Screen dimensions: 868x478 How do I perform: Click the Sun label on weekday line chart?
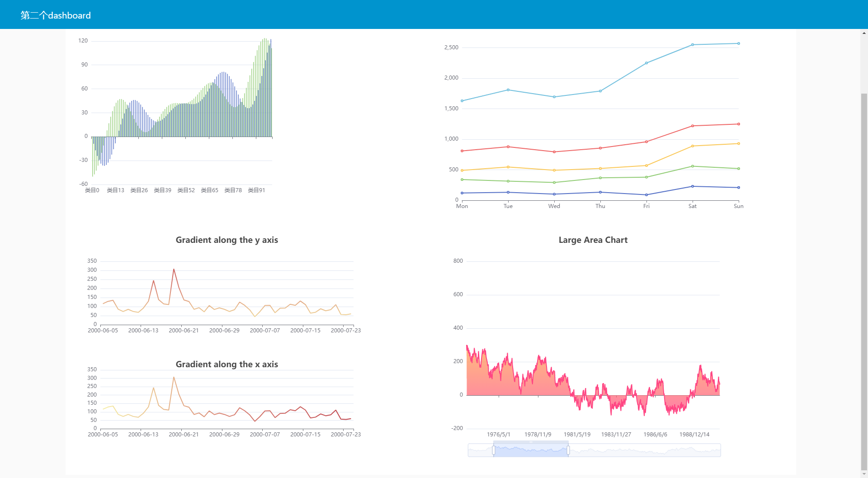click(739, 206)
